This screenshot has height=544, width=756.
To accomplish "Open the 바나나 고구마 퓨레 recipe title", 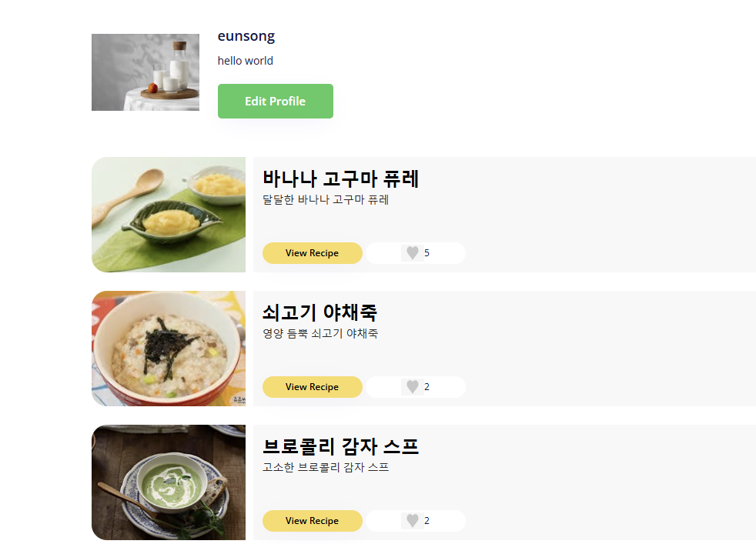I will (341, 179).
